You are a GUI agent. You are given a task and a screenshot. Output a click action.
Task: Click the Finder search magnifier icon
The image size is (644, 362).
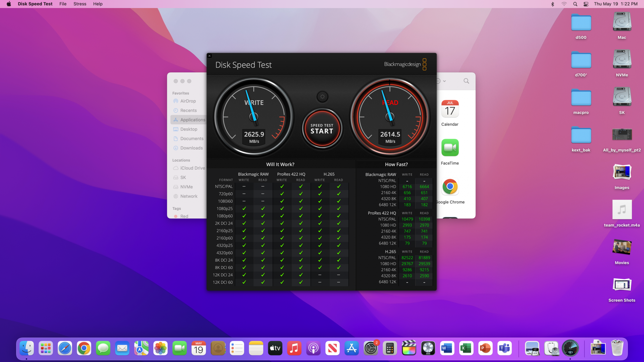466,81
